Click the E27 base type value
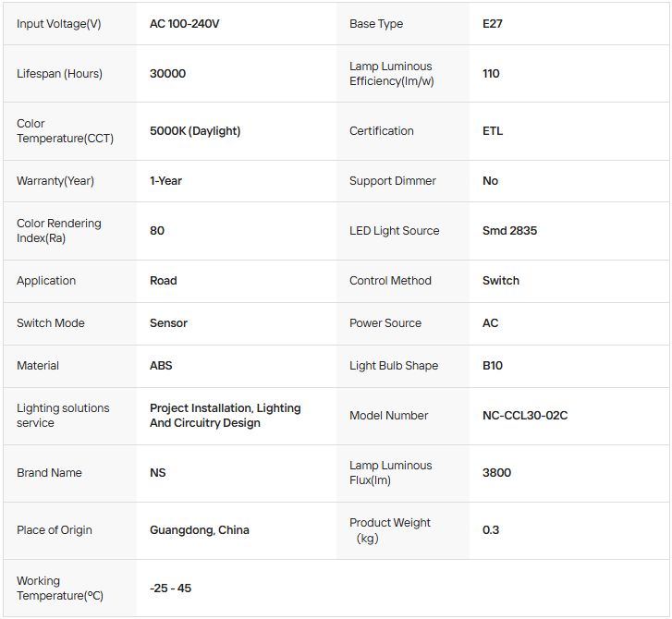672x619 pixels. [495, 24]
